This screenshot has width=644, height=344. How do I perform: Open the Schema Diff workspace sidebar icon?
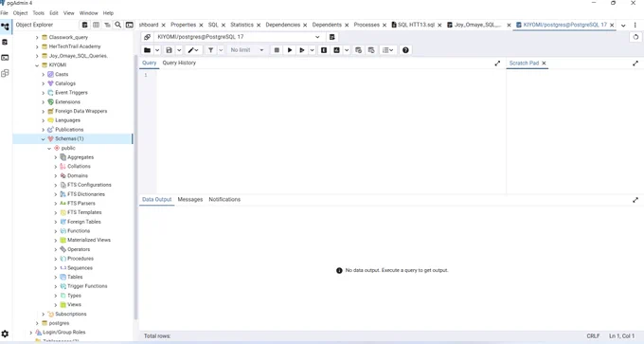tap(5, 74)
